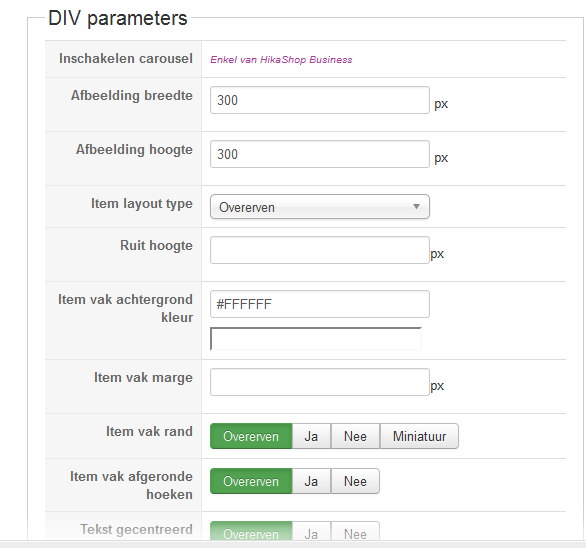The image size is (586, 548).
Task: Click the dropdown arrow next to Overerven
Action: [x=416, y=206]
